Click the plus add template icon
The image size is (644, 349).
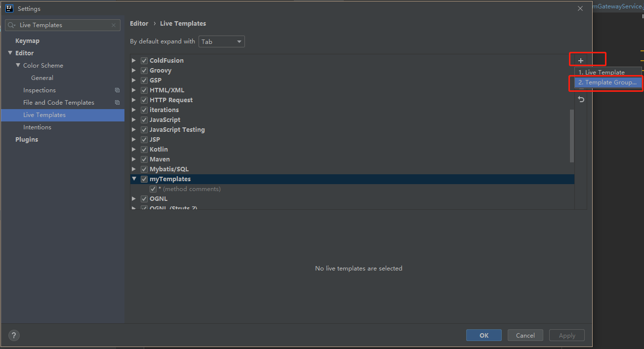click(x=581, y=61)
